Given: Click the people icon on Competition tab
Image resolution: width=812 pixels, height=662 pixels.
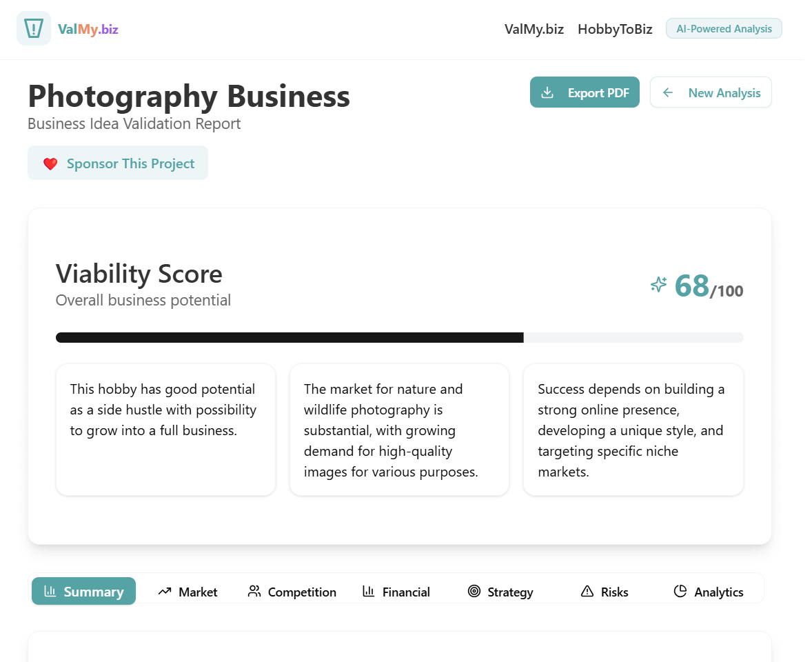Looking at the screenshot, I should click(x=254, y=592).
